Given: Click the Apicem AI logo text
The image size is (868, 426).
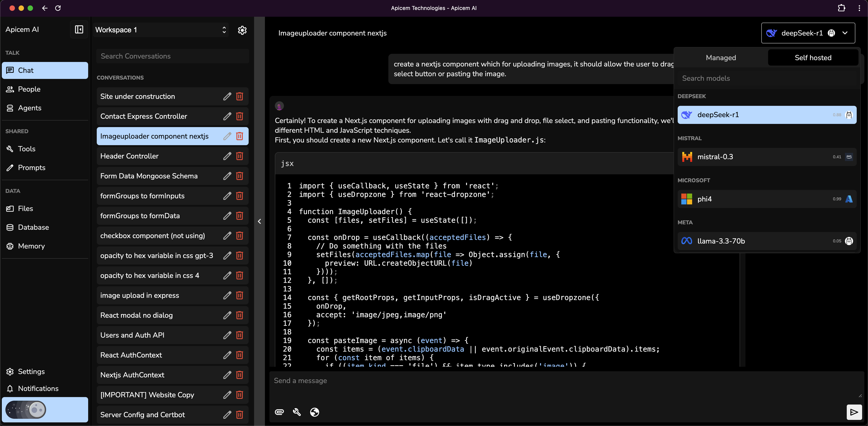Looking at the screenshot, I should pyautogui.click(x=22, y=30).
